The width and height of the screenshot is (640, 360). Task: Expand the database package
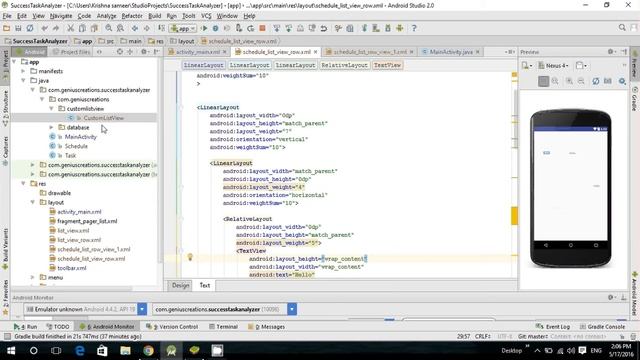51,127
